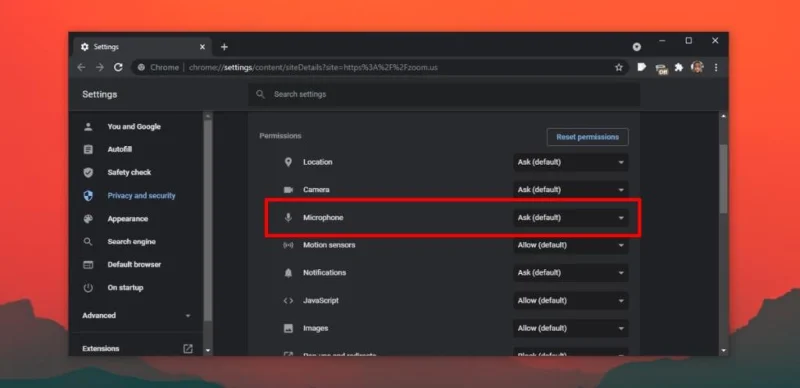Select the Settings tab

click(143, 47)
